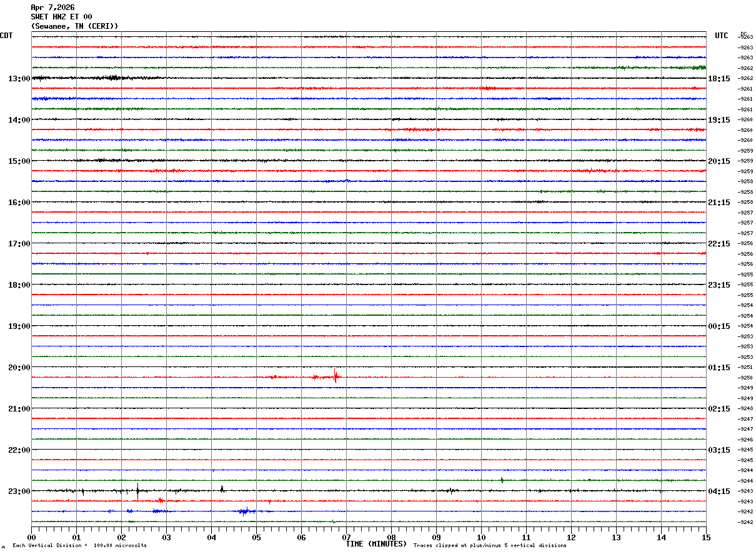This screenshot has height=554, width=756.
Task: Click minute "05" on the bottom axis
Action: click(x=256, y=537)
